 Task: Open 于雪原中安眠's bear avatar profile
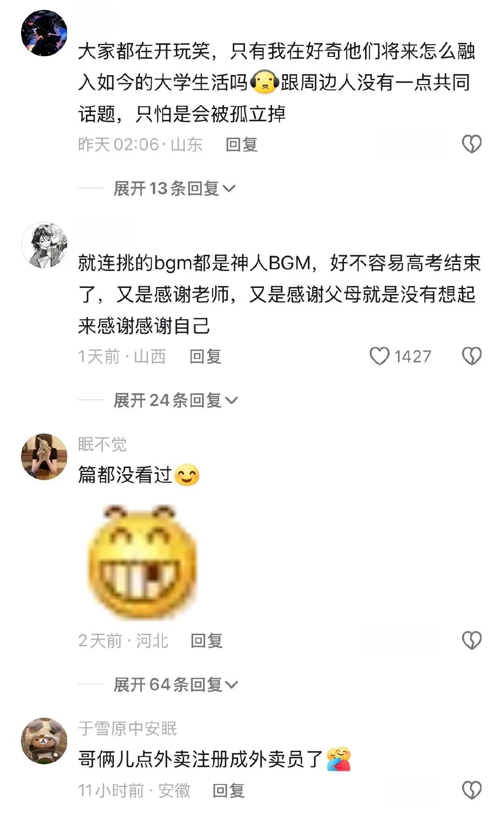click(x=44, y=741)
